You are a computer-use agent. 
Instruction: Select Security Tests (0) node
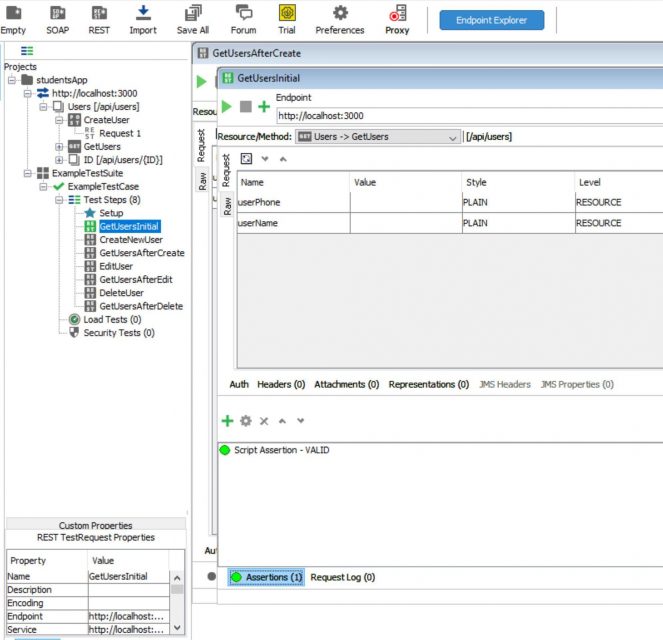click(119, 333)
